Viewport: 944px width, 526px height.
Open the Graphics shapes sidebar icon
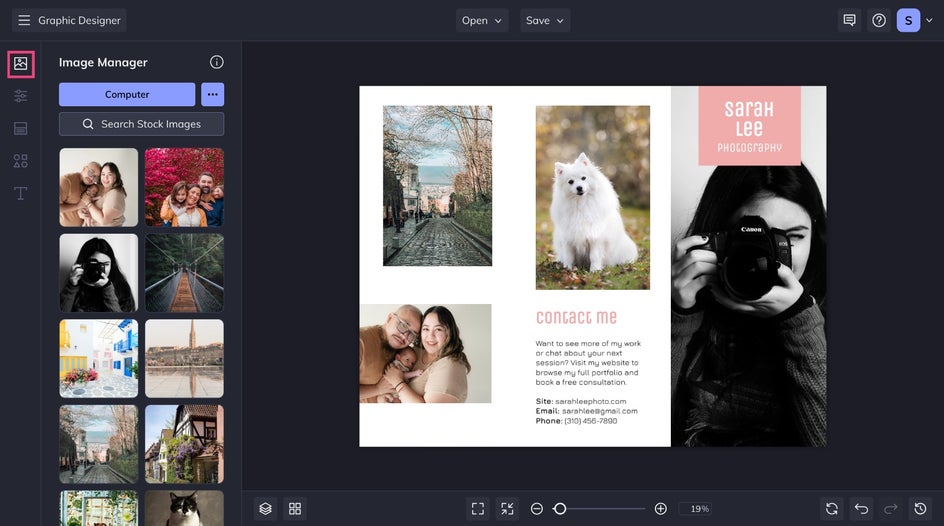tap(20, 161)
